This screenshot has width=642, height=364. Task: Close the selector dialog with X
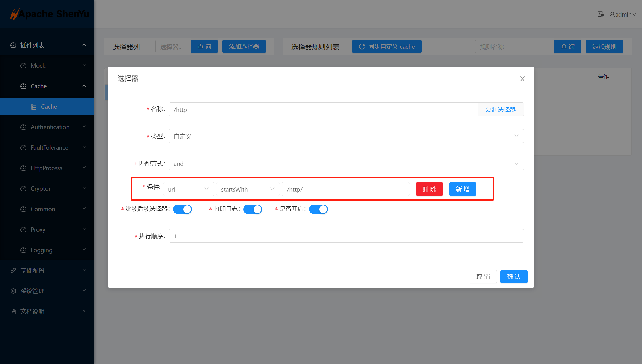click(522, 79)
